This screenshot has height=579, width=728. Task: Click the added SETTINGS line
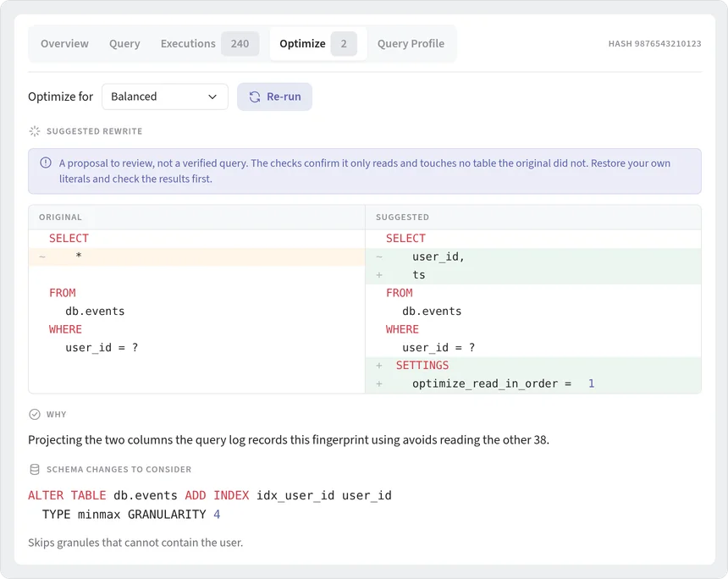533,366
